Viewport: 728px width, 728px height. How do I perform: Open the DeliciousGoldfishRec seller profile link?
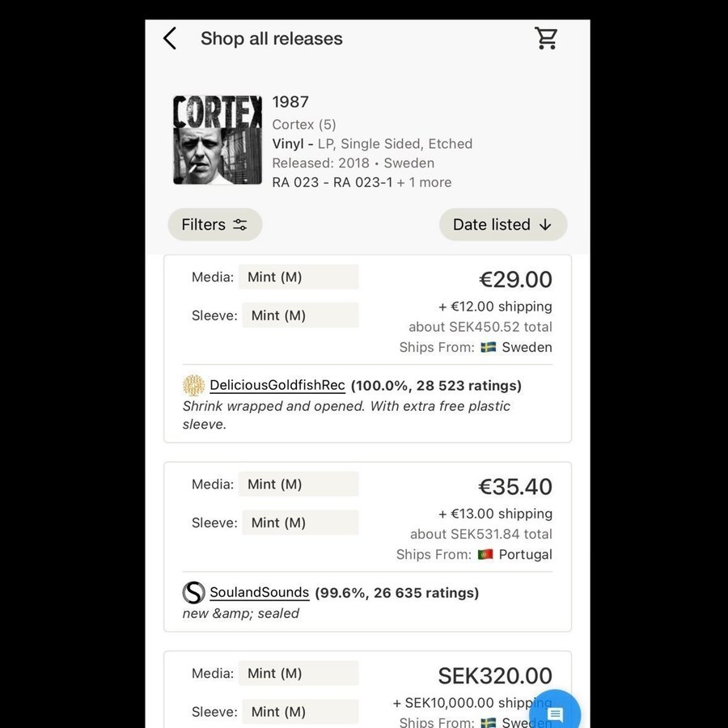click(x=277, y=385)
